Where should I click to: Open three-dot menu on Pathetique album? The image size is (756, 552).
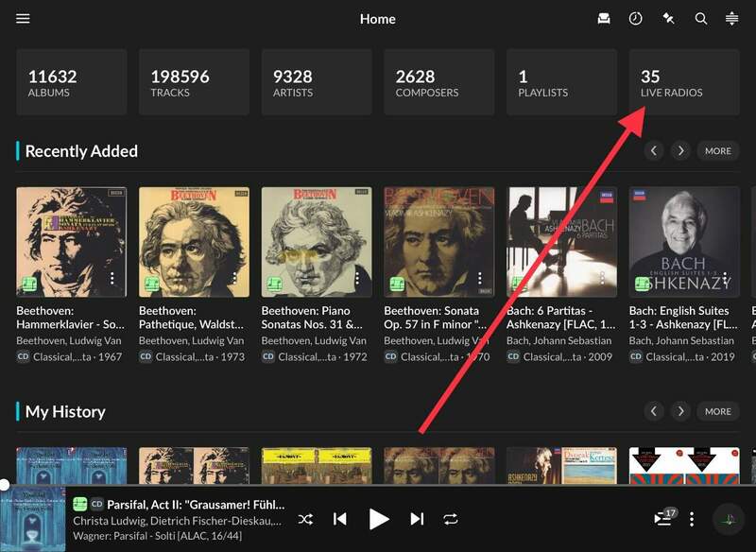coord(234,278)
